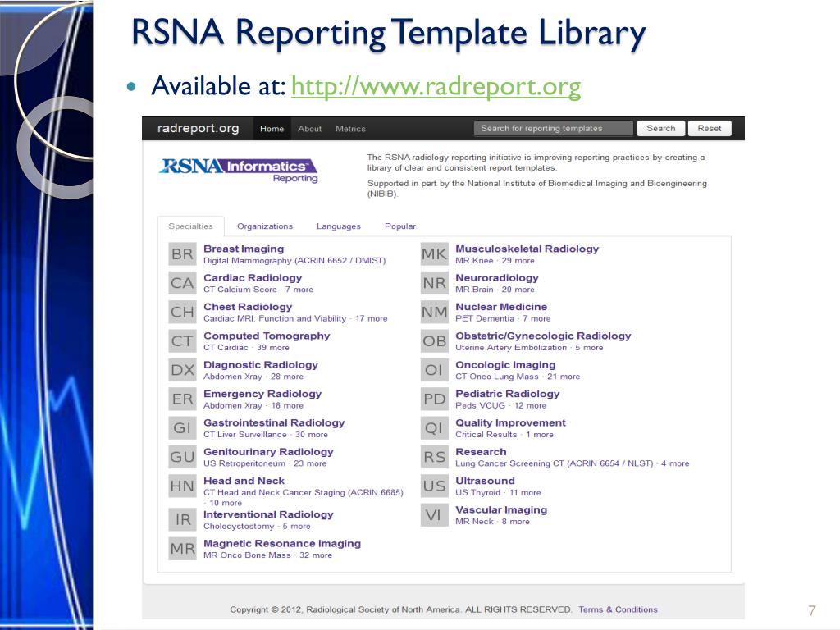This screenshot has height=630, width=840.
Task: Click the IR Interventional Radiology icon tile
Action: pyautogui.click(x=182, y=519)
